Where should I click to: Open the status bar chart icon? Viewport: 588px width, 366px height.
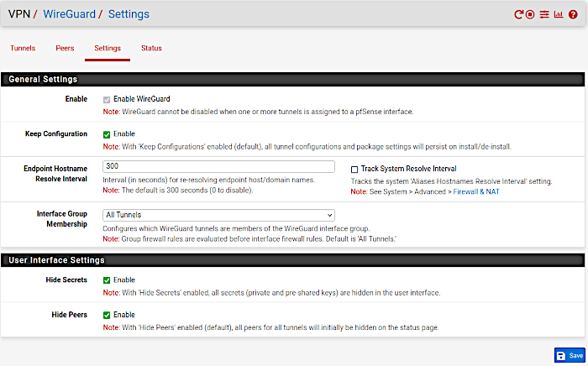click(x=559, y=14)
